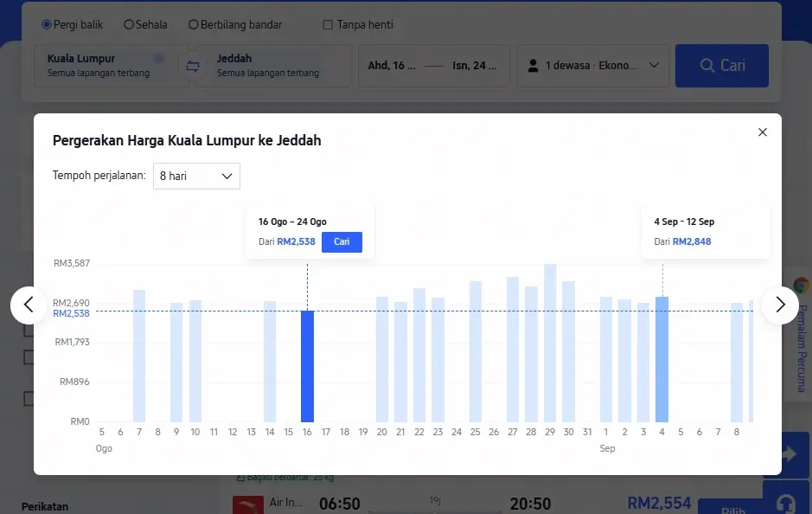Select the 10 Ogo price bar

195,361
